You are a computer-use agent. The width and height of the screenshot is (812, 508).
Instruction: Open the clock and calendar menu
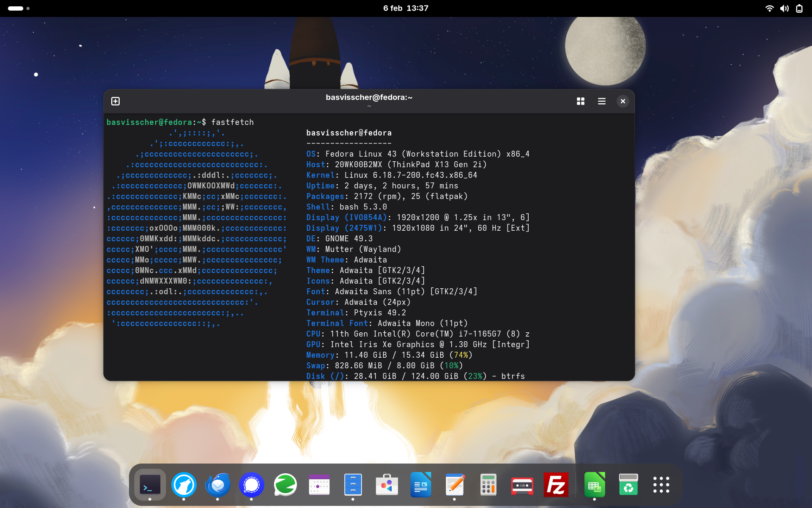406,8
